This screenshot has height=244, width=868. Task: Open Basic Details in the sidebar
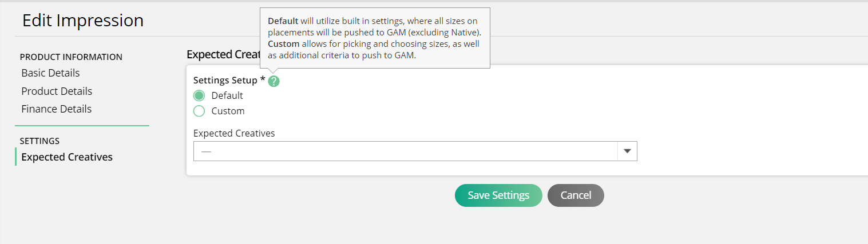click(x=50, y=73)
